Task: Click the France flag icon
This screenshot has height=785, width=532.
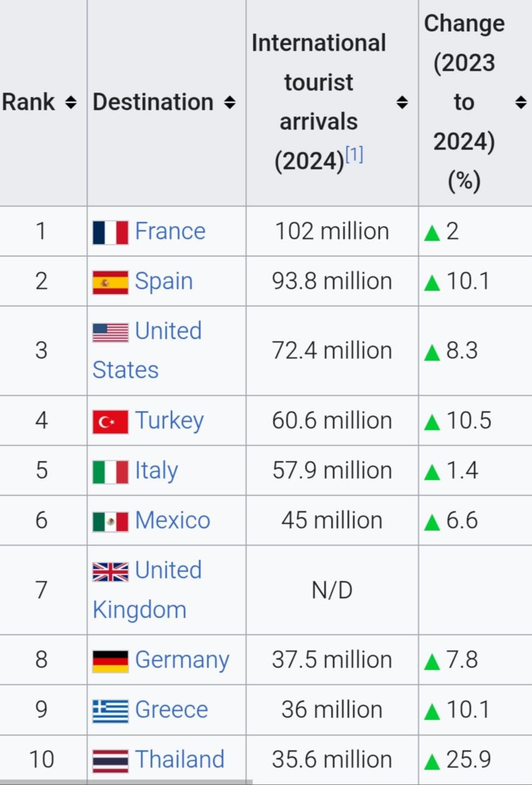Action: [111, 232]
